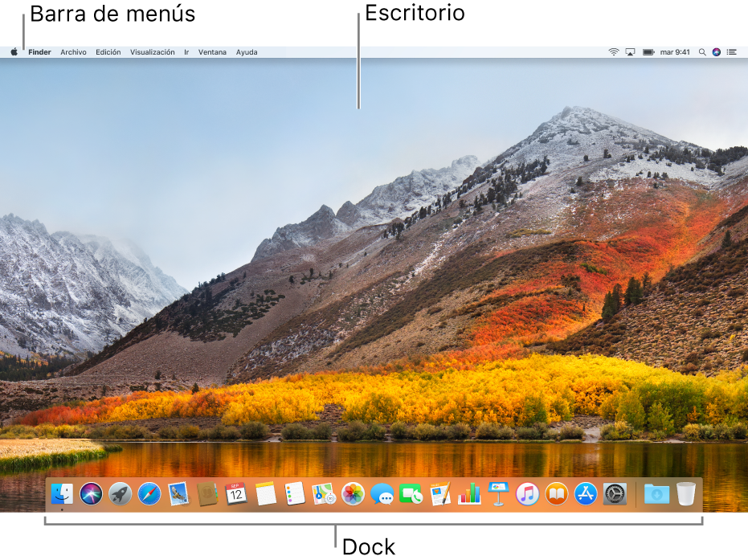Viewport: 748px width, 560px height.
Task: Show Wi-Fi status menu
Action: coord(614,52)
